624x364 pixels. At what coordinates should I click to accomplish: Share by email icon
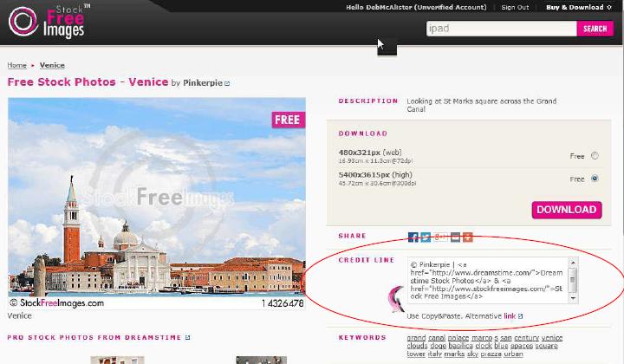coord(455,237)
